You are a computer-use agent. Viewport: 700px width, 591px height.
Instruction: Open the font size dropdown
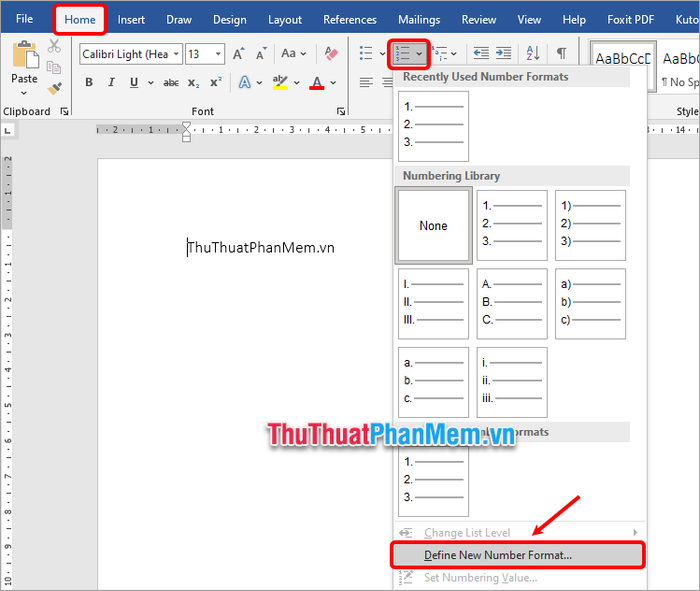[x=218, y=54]
